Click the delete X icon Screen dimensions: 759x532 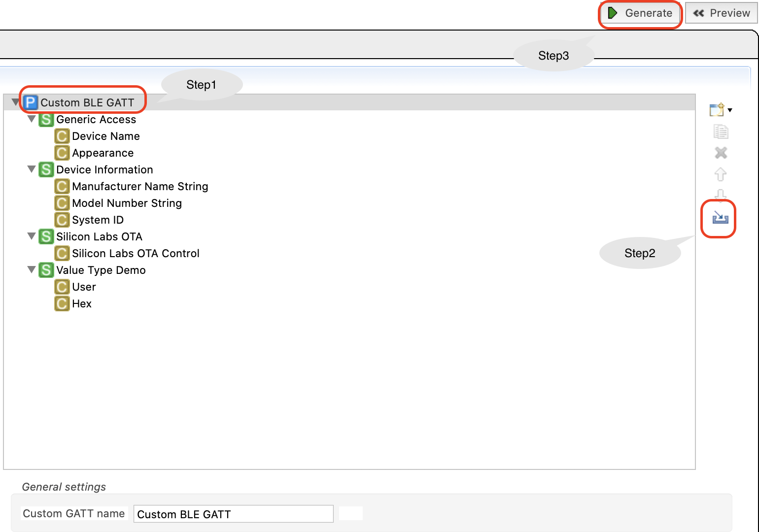(x=721, y=153)
